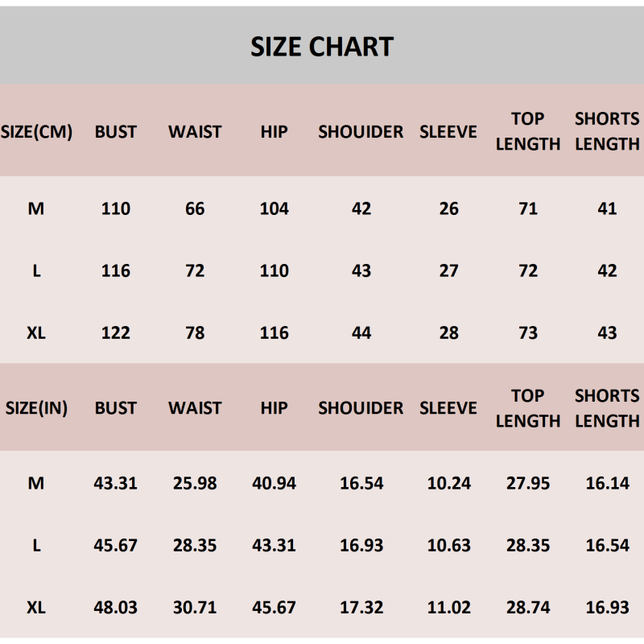Screen dimensions: 644x644
Task: Select the SIZE(IN) column header
Action: tap(36, 408)
